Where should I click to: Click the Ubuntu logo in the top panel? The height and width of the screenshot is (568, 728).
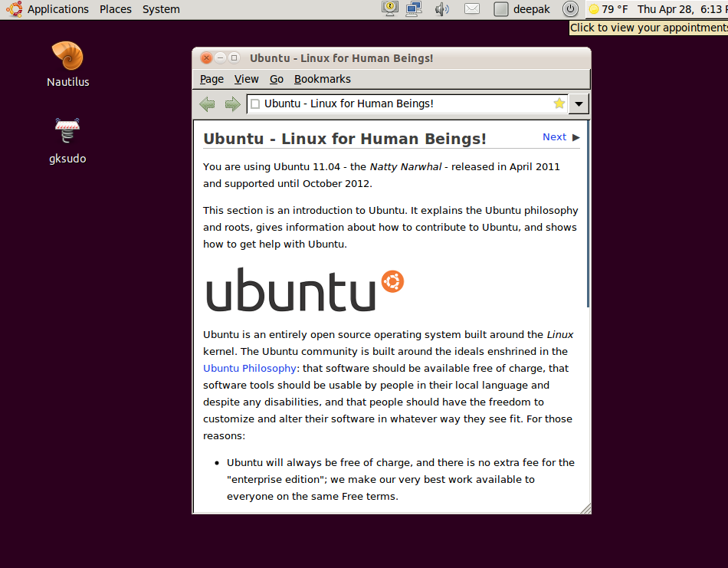pos(14,9)
